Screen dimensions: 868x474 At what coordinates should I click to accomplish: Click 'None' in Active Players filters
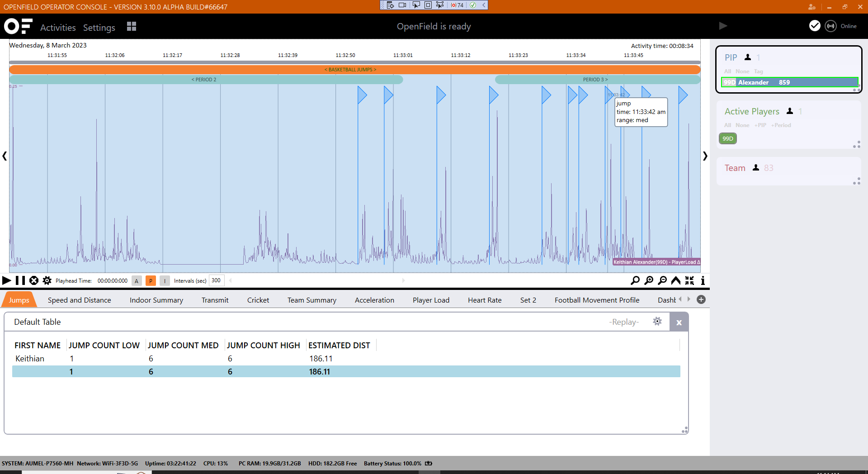[x=742, y=125]
